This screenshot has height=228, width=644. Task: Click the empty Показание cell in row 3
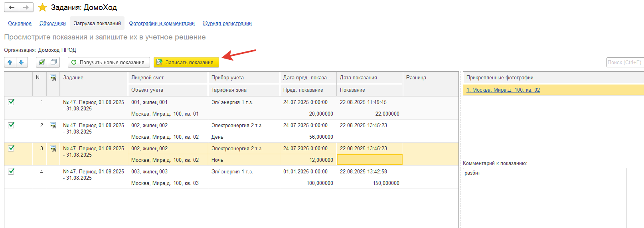coord(369,160)
